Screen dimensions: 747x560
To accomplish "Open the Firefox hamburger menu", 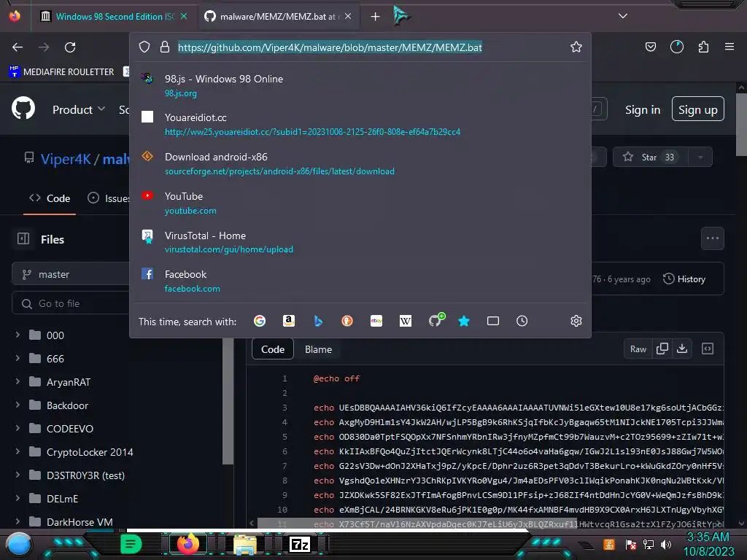I will click(729, 47).
